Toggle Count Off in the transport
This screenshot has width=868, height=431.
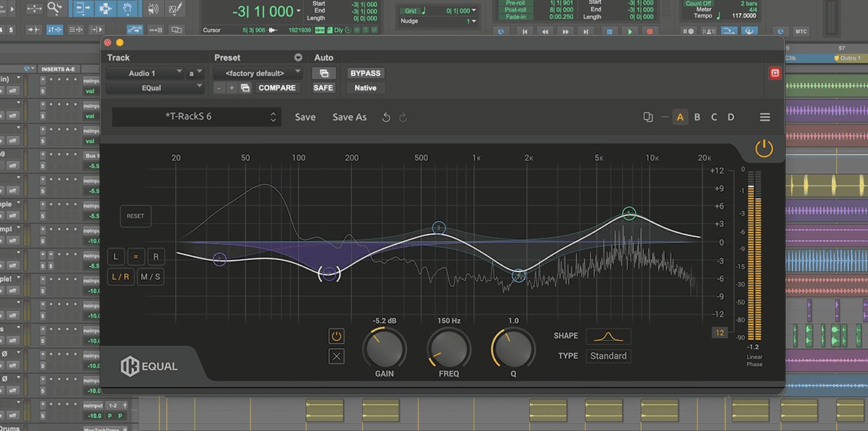(698, 3)
